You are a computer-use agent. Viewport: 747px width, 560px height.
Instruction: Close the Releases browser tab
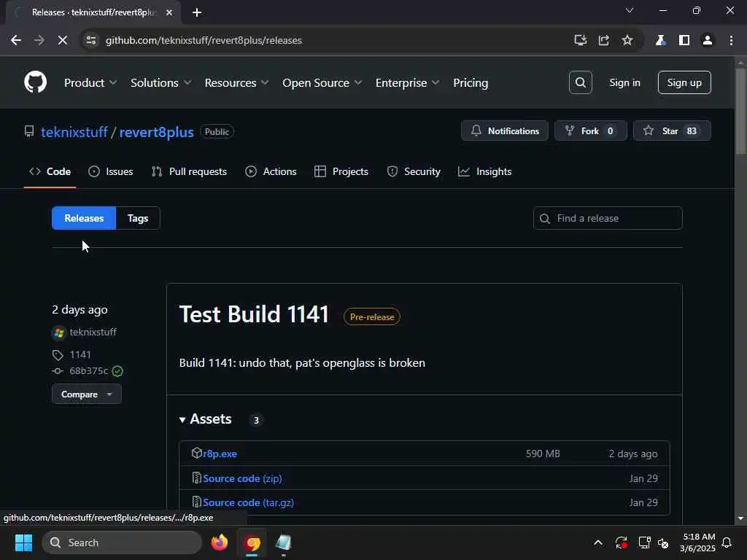(x=169, y=12)
